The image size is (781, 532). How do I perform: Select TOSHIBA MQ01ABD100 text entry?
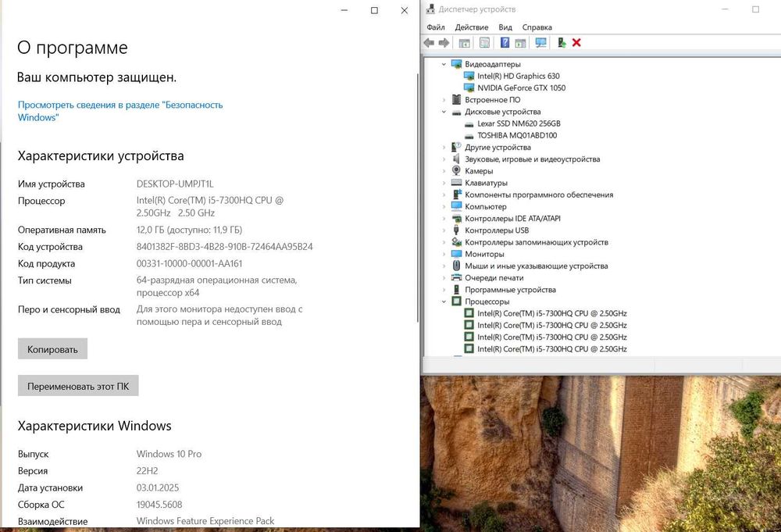tap(517, 135)
